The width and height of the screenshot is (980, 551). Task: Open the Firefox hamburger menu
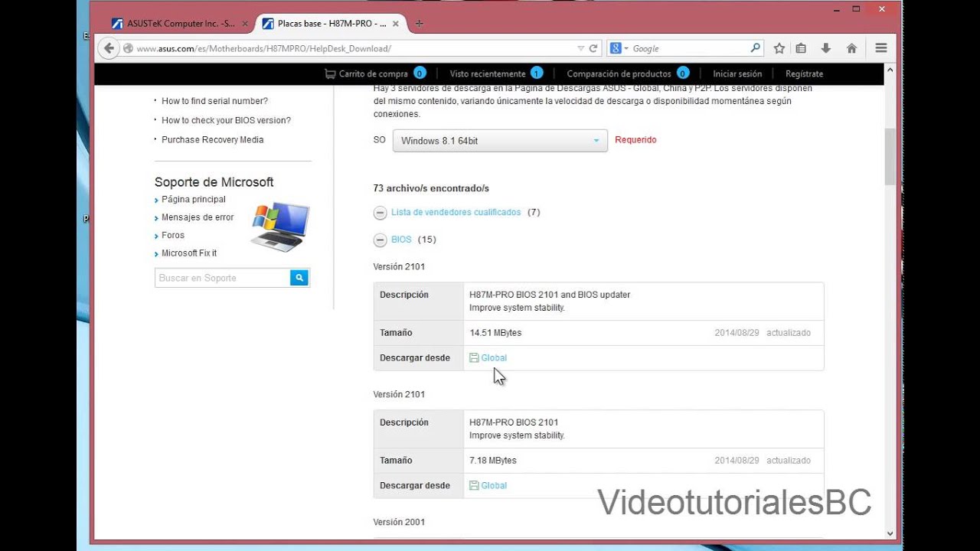(x=881, y=48)
